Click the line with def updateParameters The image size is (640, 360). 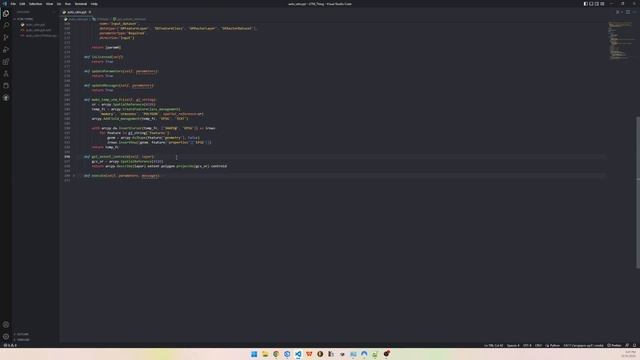(x=121, y=71)
